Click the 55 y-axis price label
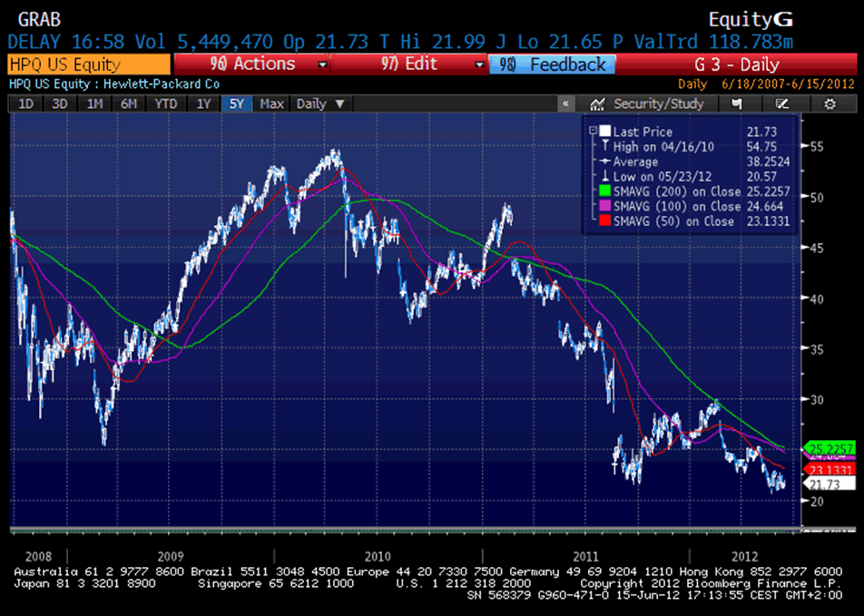 [x=816, y=147]
